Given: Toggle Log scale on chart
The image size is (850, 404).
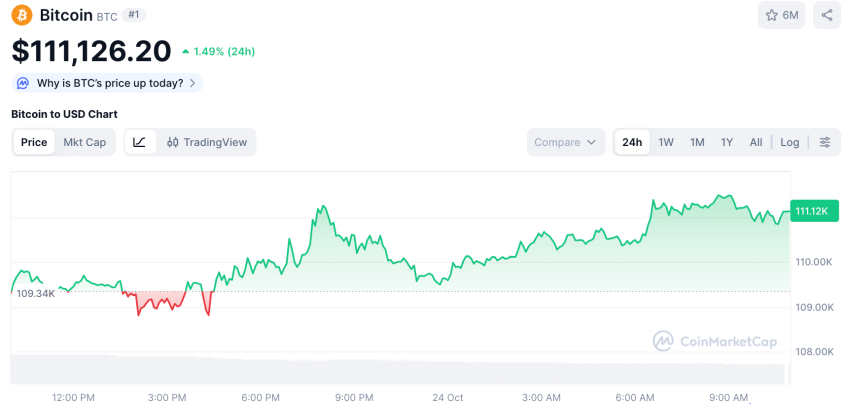Looking at the screenshot, I should pyautogui.click(x=790, y=142).
